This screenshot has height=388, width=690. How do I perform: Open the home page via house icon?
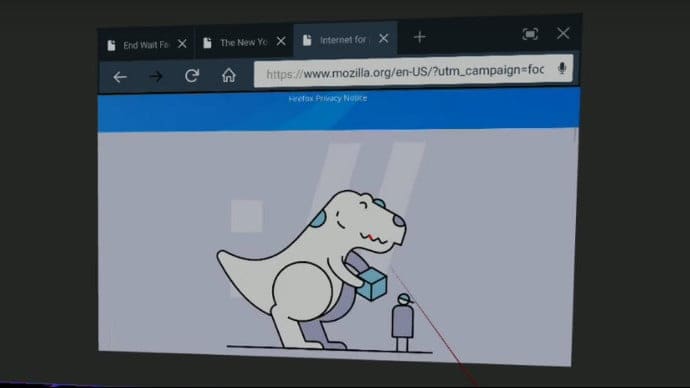(x=228, y=75)
